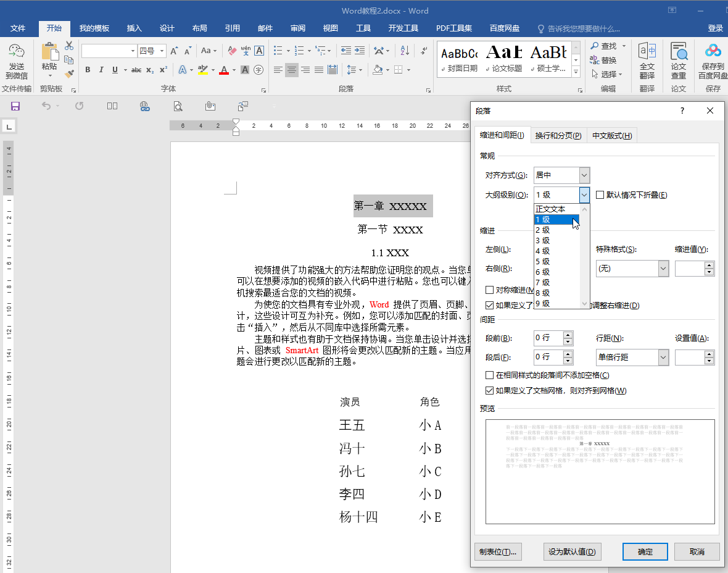Click the Save icon in quick access toolbar

(x=15, y=106)
